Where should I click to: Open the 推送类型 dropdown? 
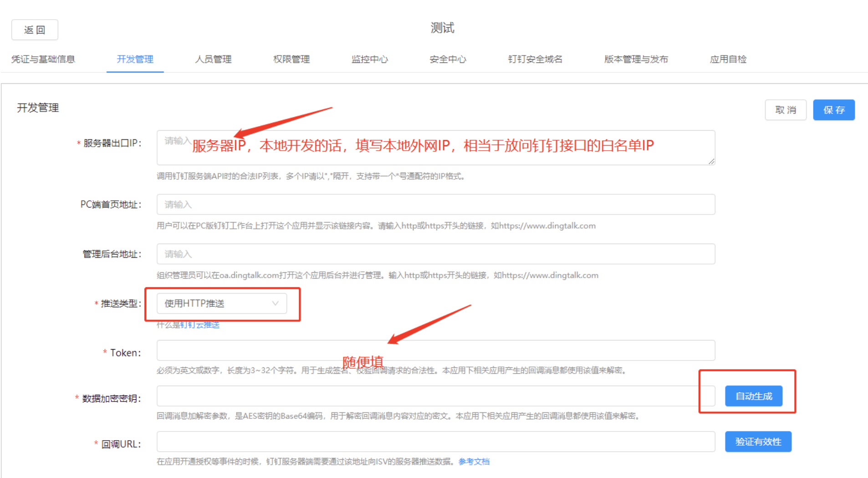222,304
